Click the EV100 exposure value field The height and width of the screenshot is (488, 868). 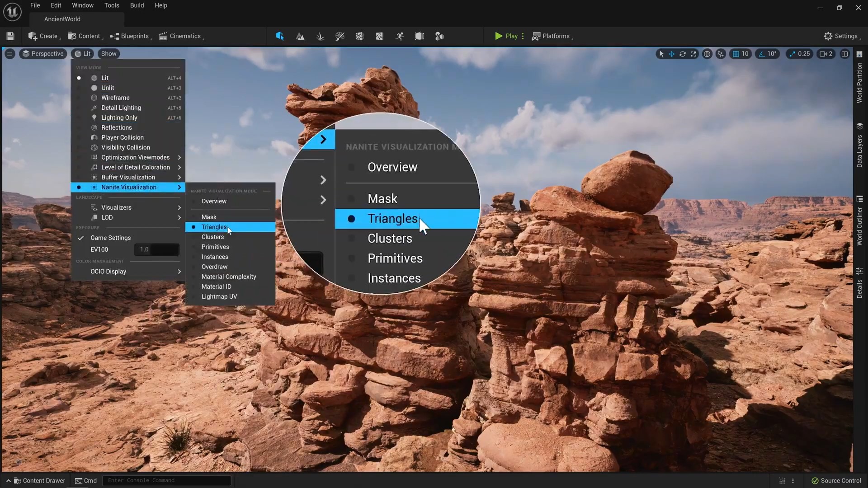(x=156, y=249)
